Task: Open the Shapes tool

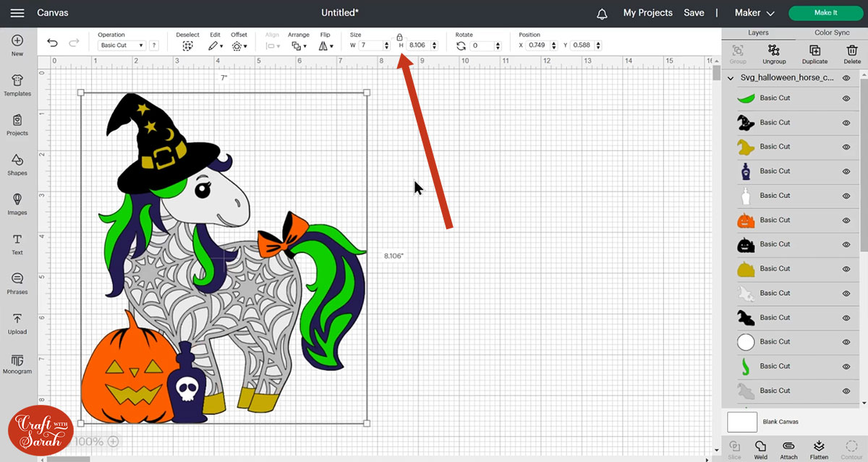Action: point(17,164)
